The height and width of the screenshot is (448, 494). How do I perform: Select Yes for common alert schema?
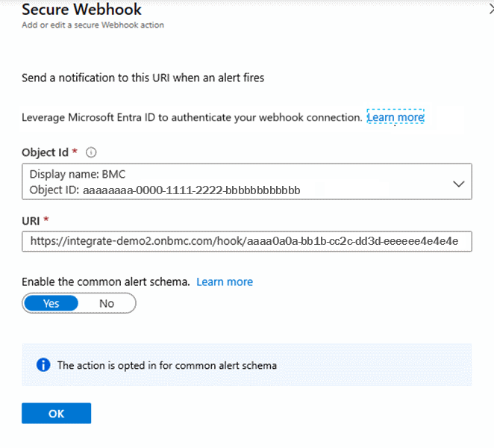(51, 303)
